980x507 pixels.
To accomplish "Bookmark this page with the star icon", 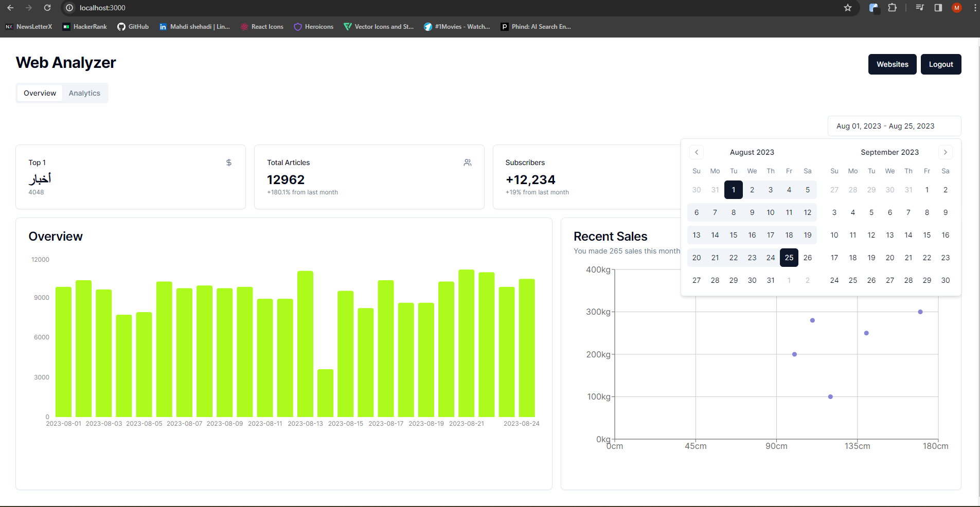I will point(848,8).
